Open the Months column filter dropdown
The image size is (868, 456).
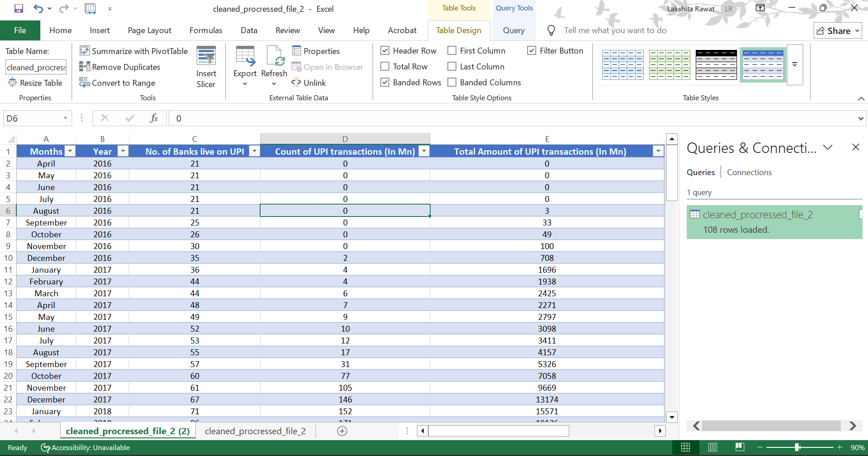(x=70, y=151)
